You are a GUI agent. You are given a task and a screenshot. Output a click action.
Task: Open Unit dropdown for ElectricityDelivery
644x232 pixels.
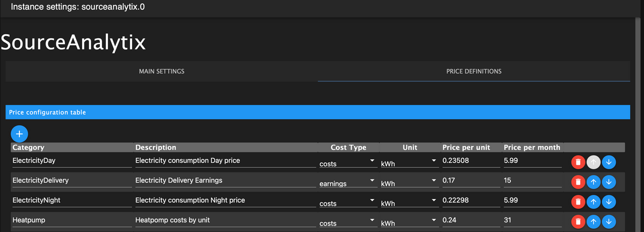coord(409,182)
